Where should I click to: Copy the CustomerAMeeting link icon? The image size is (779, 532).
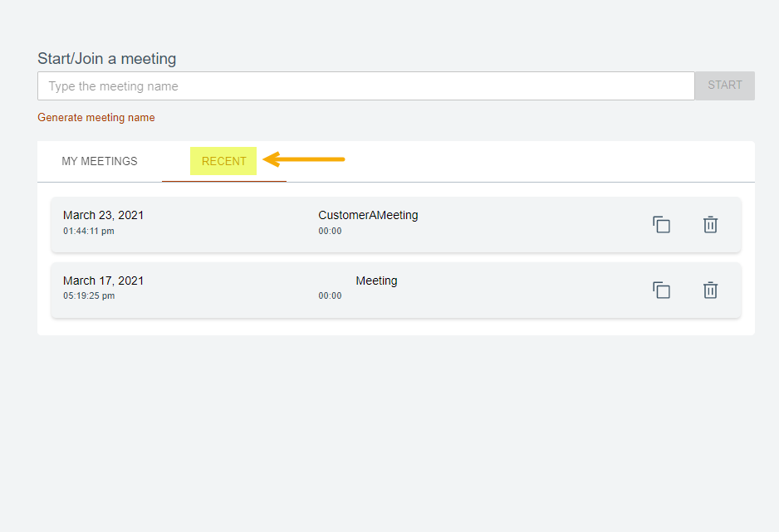coord(661,225)
